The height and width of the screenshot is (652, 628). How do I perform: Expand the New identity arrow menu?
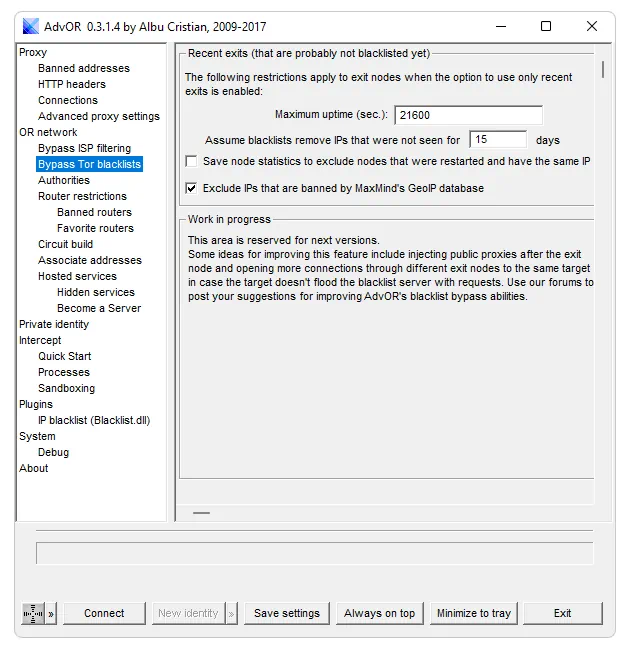(x=232, y=613)
